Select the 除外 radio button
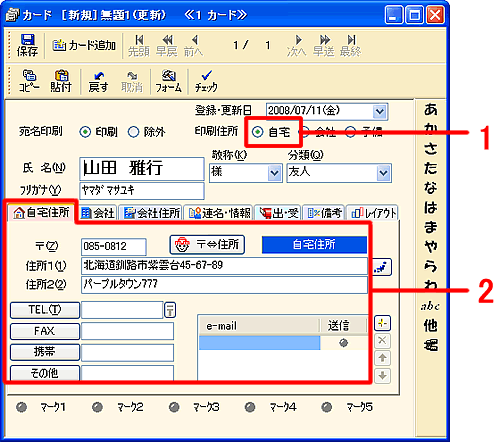 tap(133, 132)
